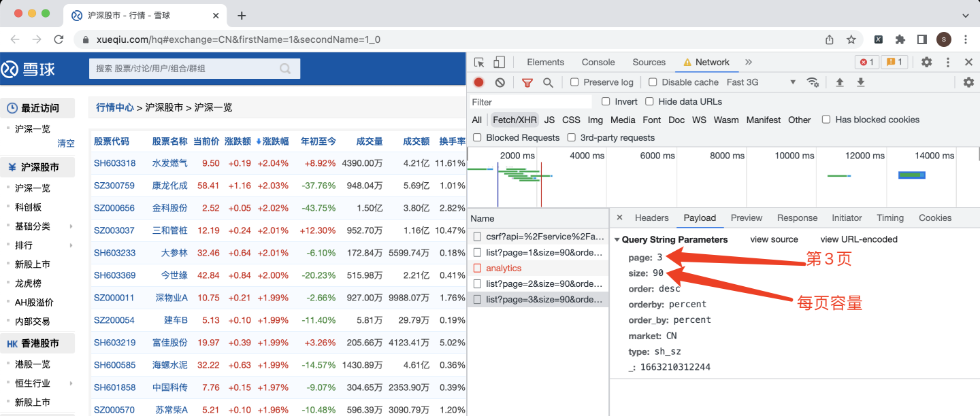Open network conditions wifi icon
980x416 pixels.
[813, 82]
